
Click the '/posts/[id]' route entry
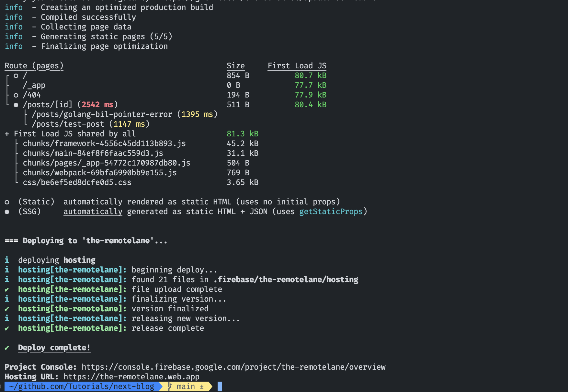[x=48, y=104]
